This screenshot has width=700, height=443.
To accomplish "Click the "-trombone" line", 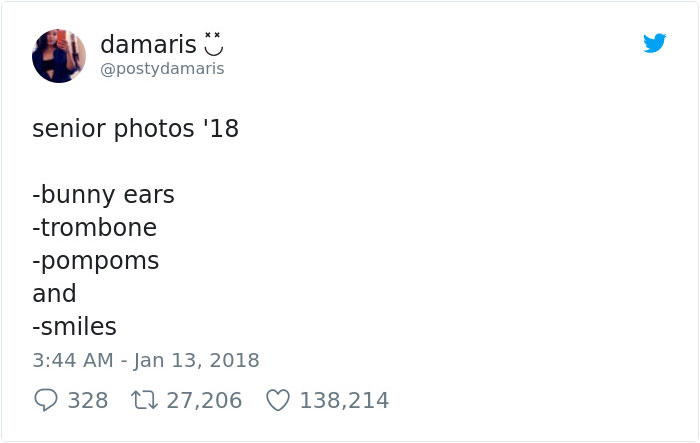I will (x=95, y=227).
